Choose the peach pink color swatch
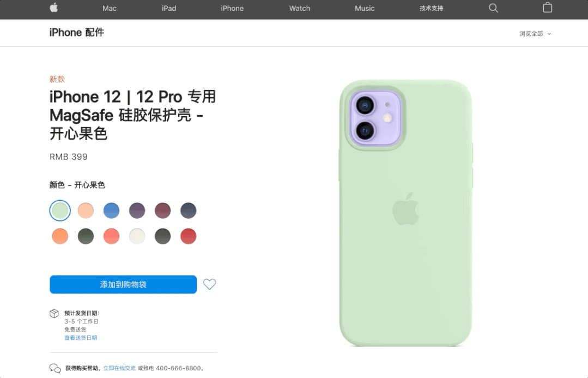Viewport: 588px width, 378px height. (86, 211)
